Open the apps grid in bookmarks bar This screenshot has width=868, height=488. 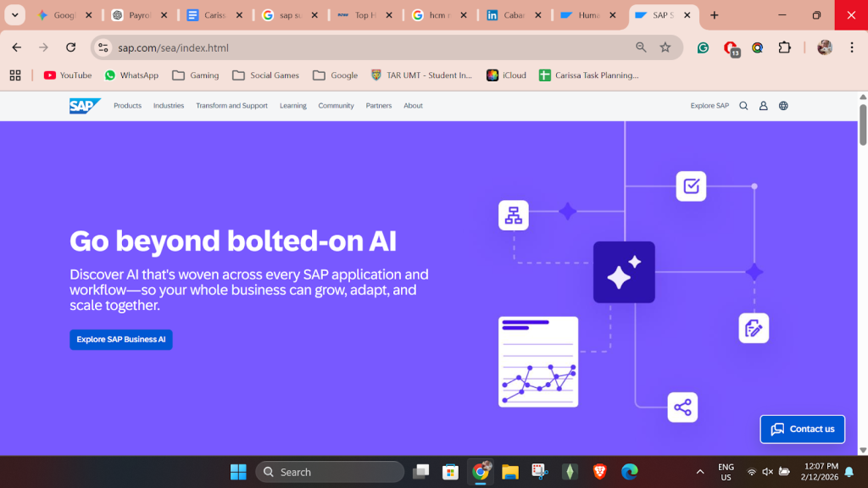[x=15, y=75]
